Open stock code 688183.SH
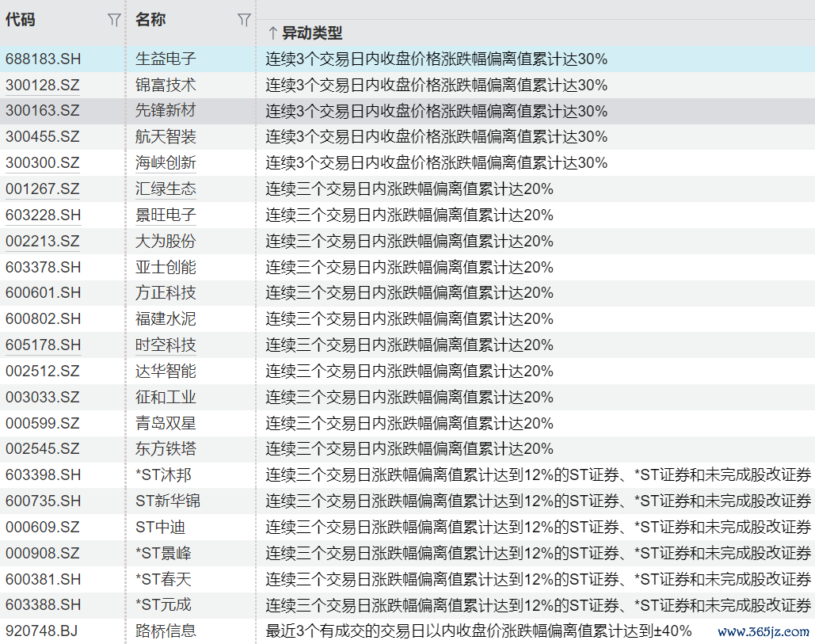This screenshot has height=644, width=815. point(43,59)
